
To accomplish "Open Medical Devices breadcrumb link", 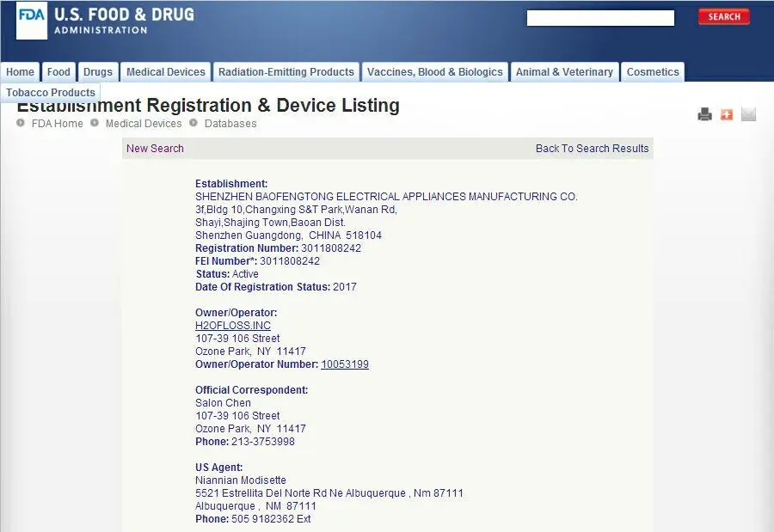I will (x=144, y=124).
